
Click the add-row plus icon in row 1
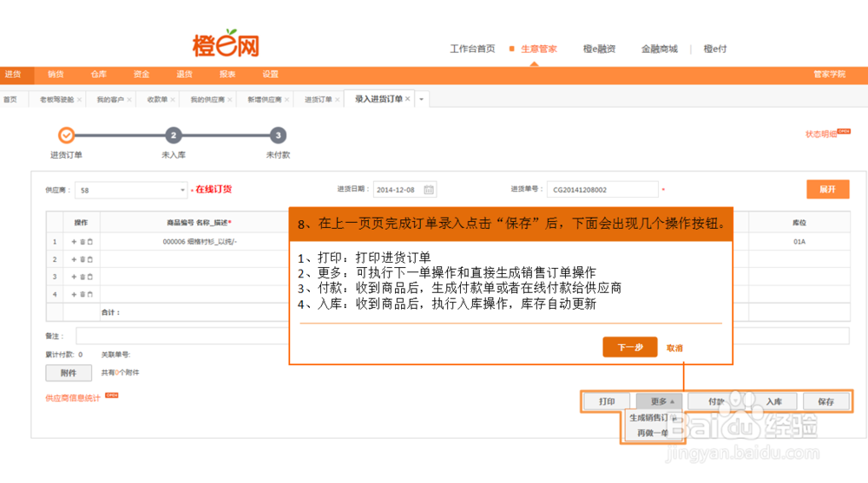74,242
